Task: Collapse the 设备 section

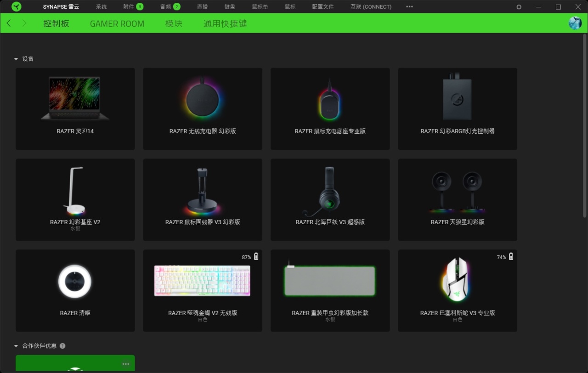Action: (16, 59)
